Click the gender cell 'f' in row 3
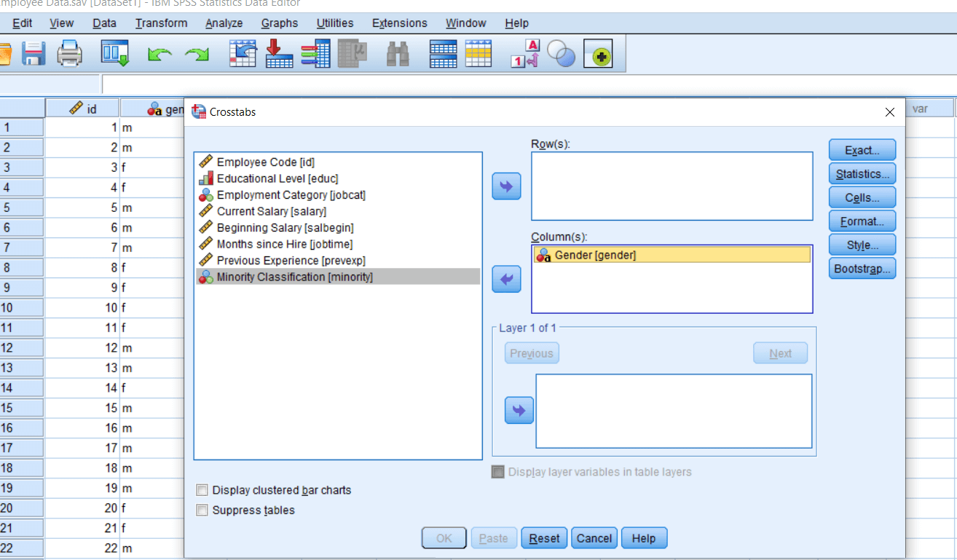Viewport: 957px width, 560px height. [152, 167]
